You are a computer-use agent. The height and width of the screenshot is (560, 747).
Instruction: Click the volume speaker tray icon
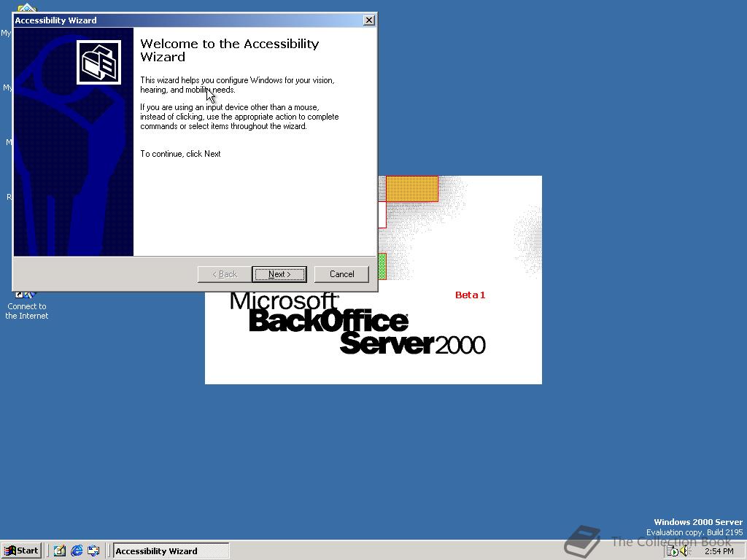pos(686,551)
